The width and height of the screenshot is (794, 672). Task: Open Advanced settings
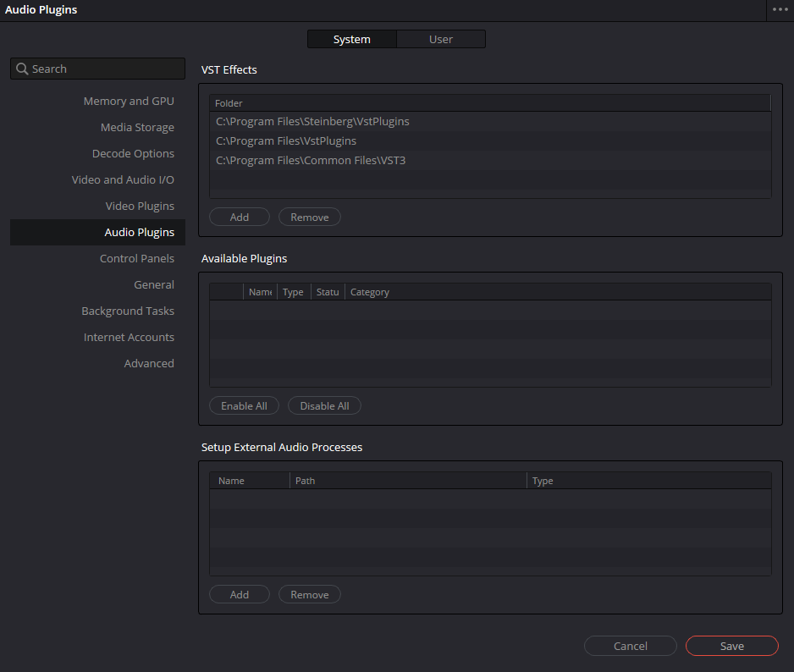(149, 364)
